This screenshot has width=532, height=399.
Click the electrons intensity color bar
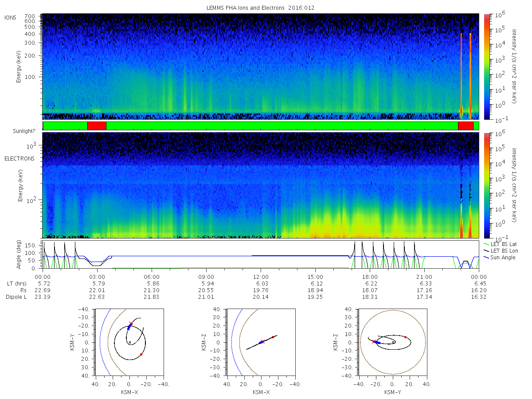(x=487, y=185)
